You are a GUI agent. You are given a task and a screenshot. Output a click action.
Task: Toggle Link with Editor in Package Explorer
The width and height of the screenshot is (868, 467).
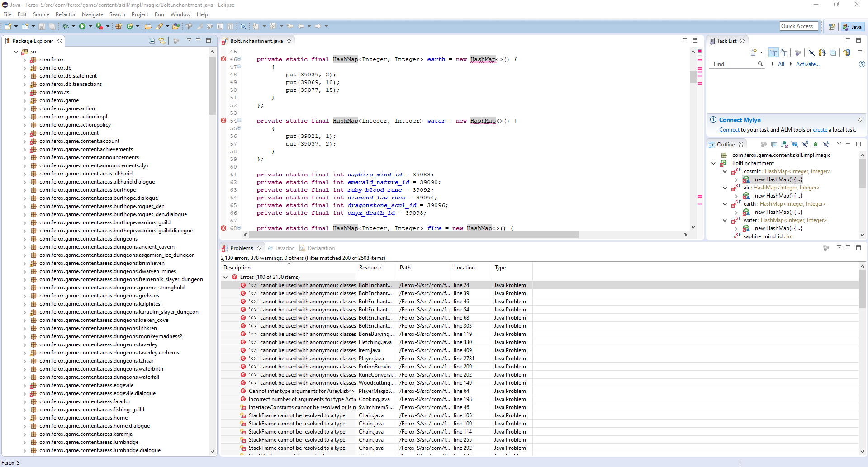pyautogui.click(x=162, y=41)
